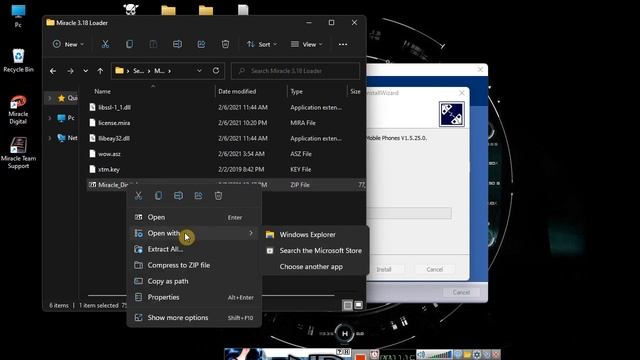Open the Sort dropdown
The width and height of the screenshot is (640, 360).
click(x=262, y=44)
